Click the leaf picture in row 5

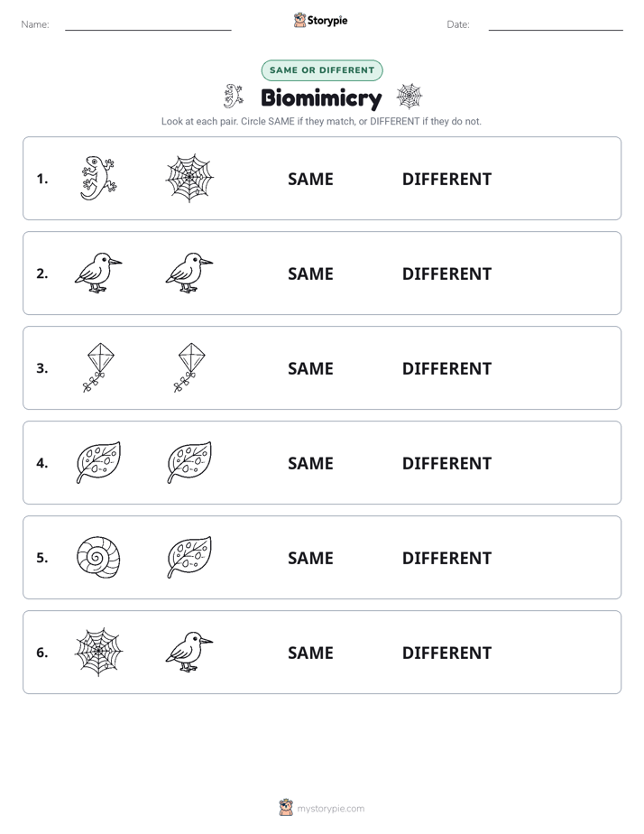click(189, 557)
